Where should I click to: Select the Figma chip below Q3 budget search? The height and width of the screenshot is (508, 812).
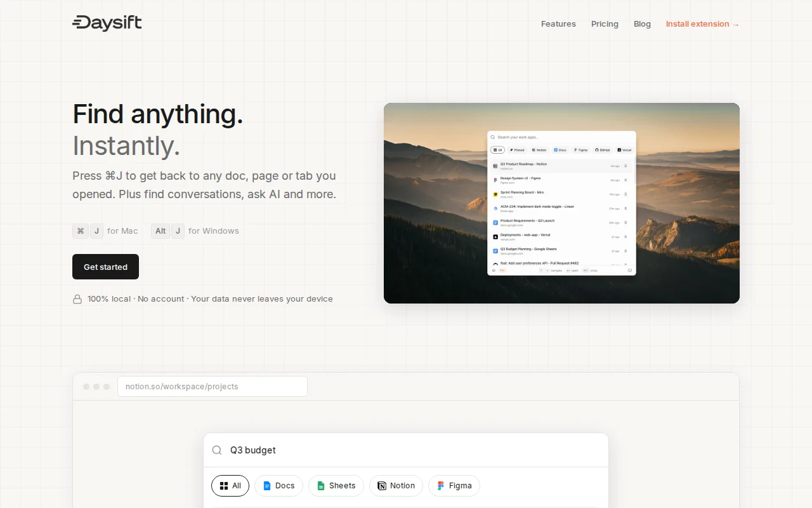click(x=454, y=486)
